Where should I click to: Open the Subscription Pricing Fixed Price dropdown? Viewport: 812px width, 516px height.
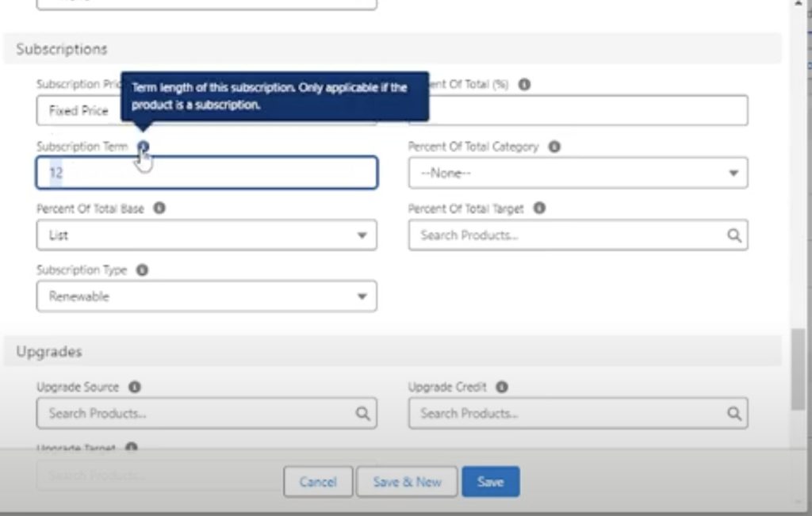pos(79,111)
